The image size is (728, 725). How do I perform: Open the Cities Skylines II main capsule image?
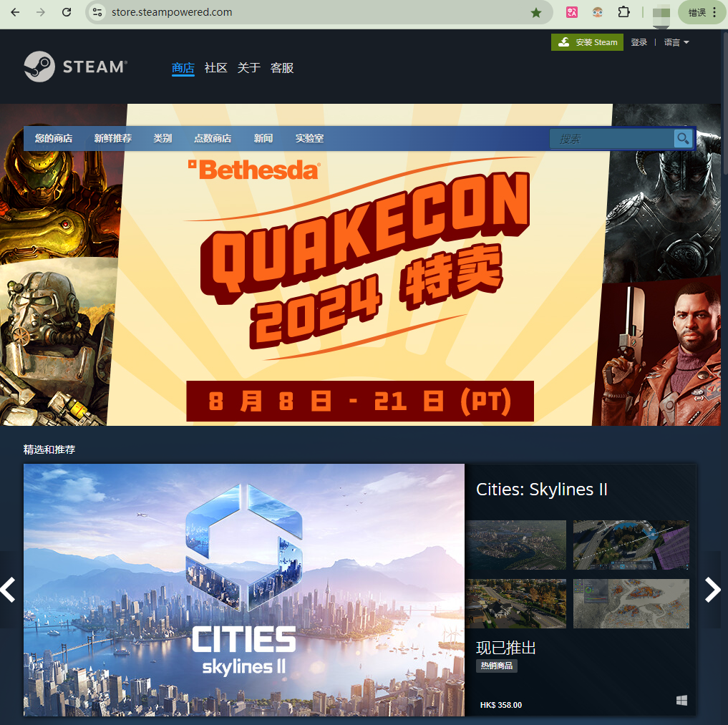[x=244, y=590]
